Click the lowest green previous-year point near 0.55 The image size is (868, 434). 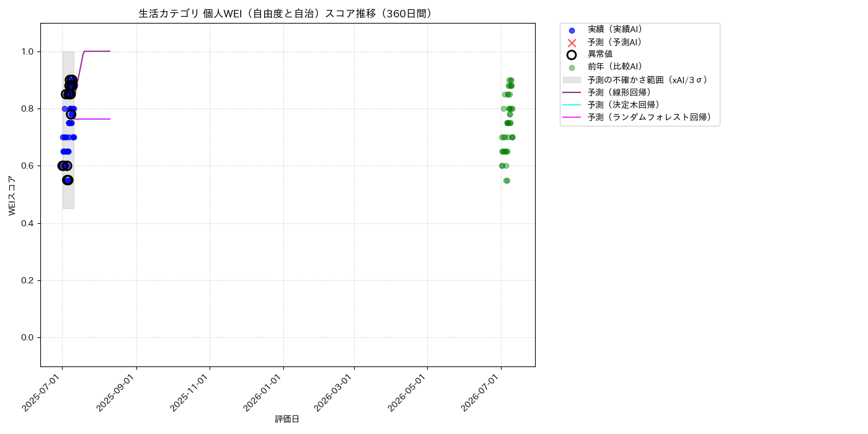507,180
